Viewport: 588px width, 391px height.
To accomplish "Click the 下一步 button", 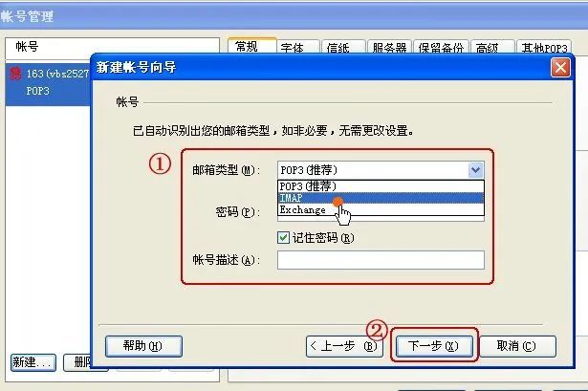I will pyautogui.click(x=434, y=346).
